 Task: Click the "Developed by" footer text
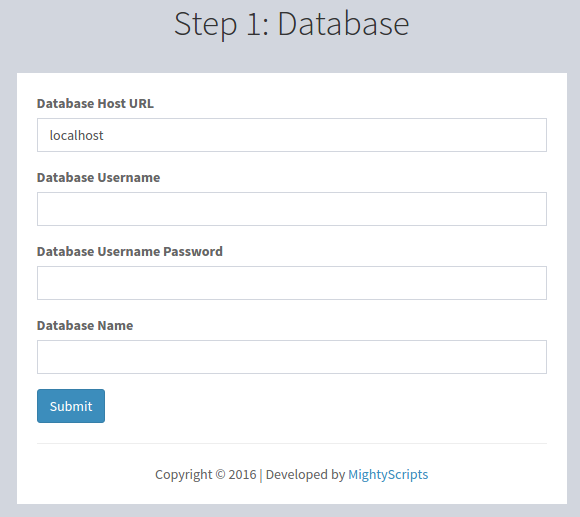pyautogui.click(x=305, y=474)
